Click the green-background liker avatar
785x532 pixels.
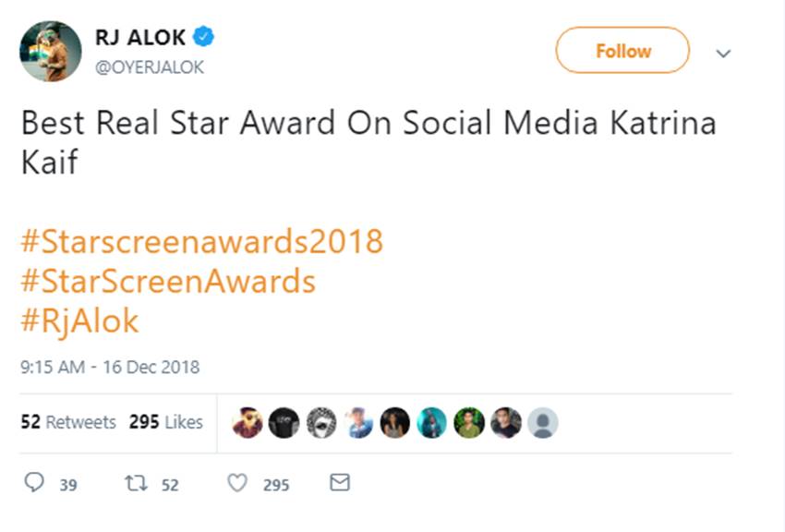(x=469, y=423)
